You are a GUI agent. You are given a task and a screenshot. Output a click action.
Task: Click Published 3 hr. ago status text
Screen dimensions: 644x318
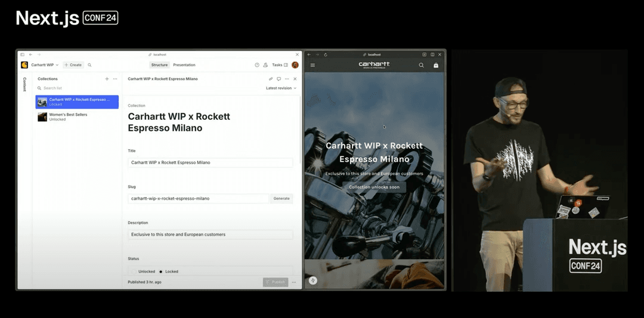[x=144, y=282]
